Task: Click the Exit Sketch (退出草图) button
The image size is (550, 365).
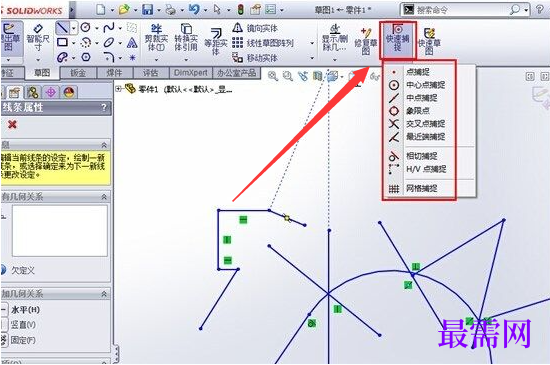Action: (11, 38)
